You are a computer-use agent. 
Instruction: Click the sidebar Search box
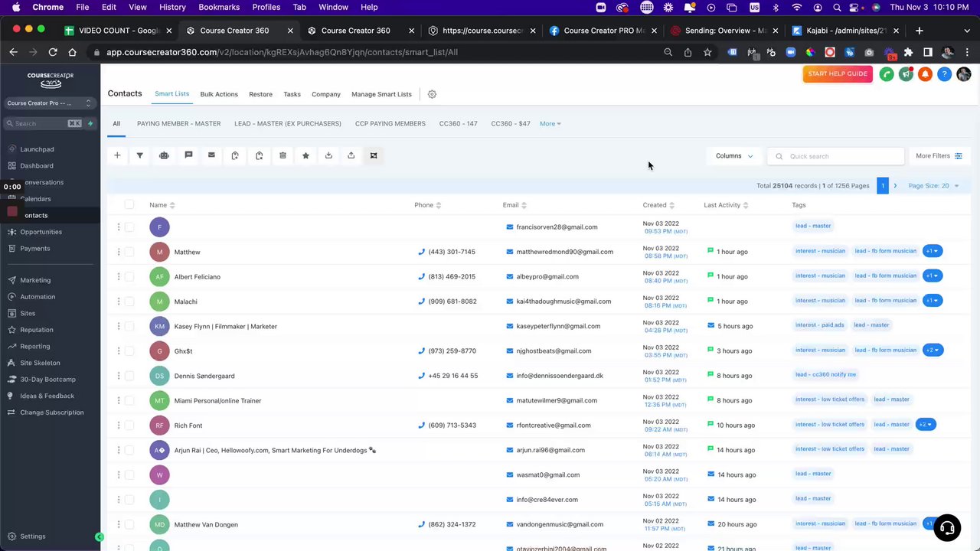pyautogui.click(x=44, y=123)
